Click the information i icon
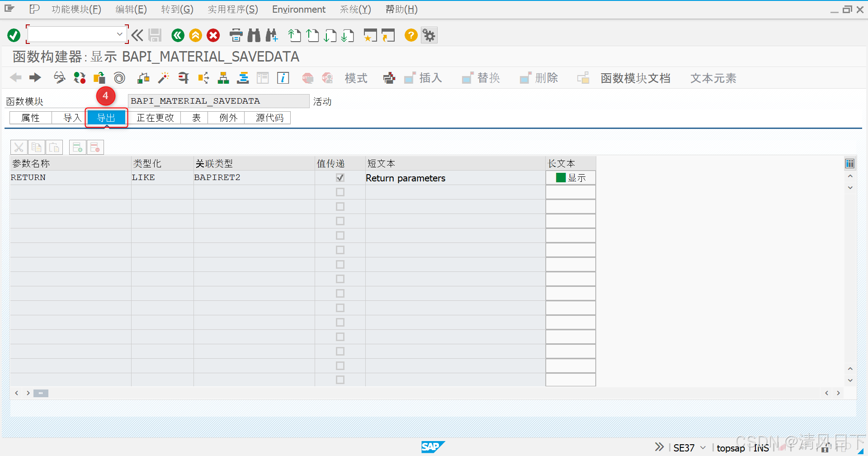This screenshot has height=456, width=868. [x=283, y=78]
